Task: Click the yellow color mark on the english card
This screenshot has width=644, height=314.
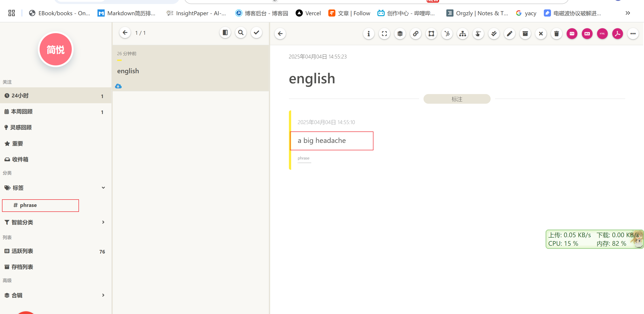Action: click(119, 60)
